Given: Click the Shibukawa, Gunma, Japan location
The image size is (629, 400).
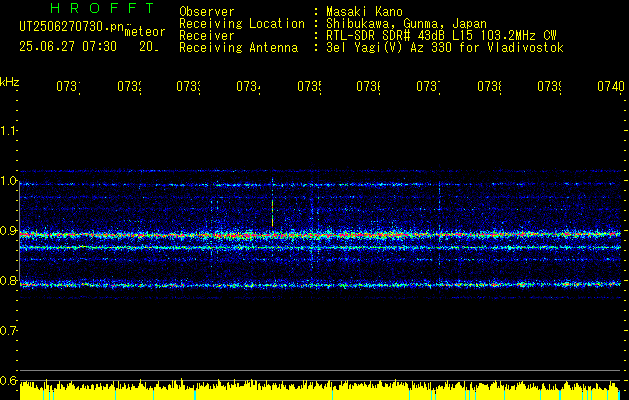Looking at the screenshot, I should point(406,24).
